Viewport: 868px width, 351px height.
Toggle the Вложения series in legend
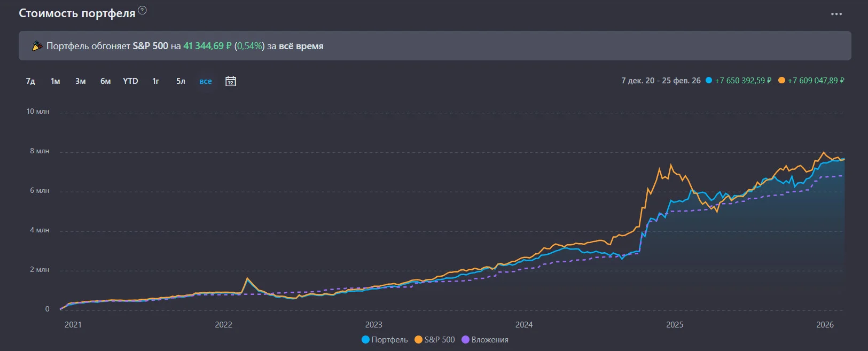pyautogui.click(x=485, y=340)
